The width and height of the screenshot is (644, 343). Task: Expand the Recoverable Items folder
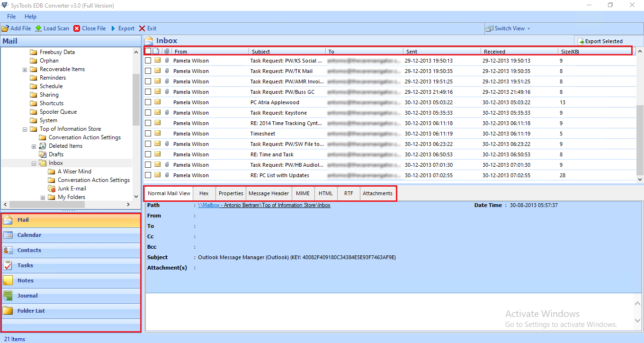25,70
